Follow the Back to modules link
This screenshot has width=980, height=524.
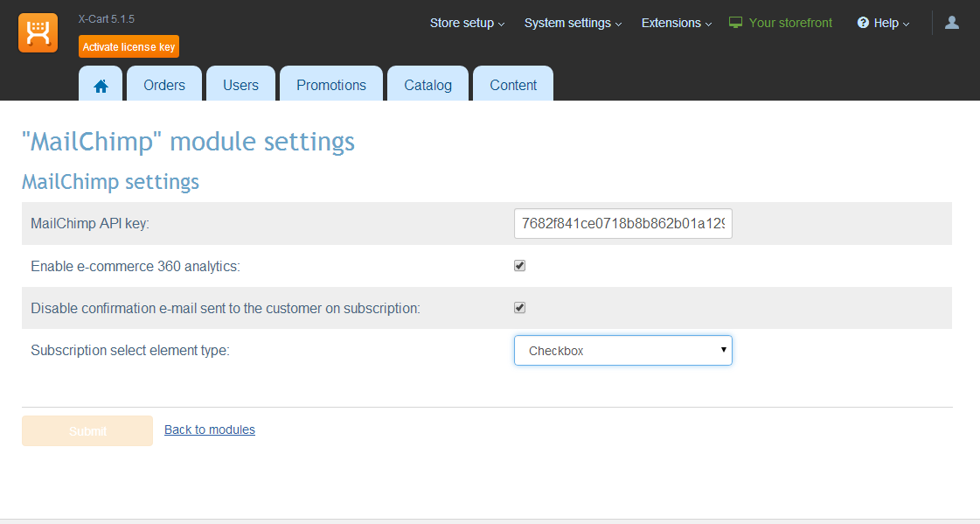click(x=209, y=430)
